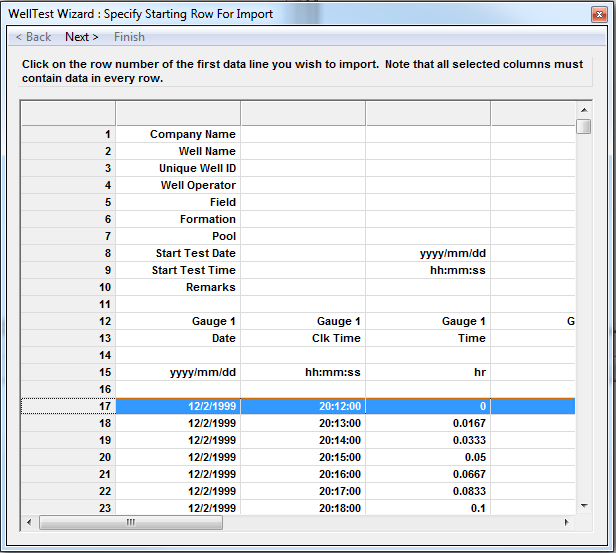Viewport: 616px width, 553px height.
Task: Click row number 16
Action: [x=68, y=389]
